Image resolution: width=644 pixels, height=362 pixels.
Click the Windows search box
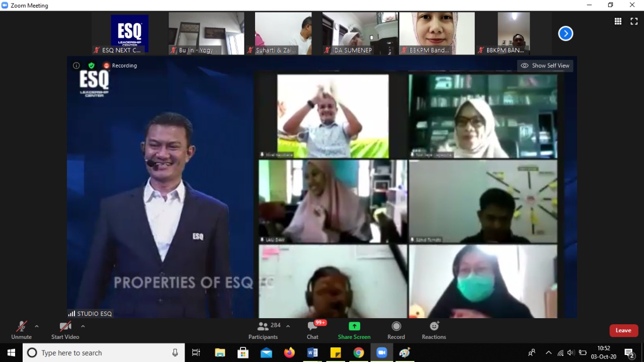tap(103, 353)
